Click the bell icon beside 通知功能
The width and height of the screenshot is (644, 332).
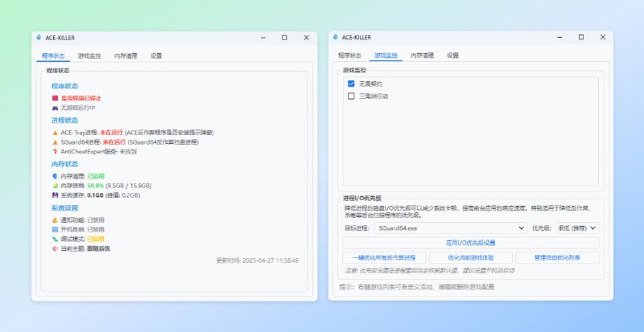tap(55, 220)
